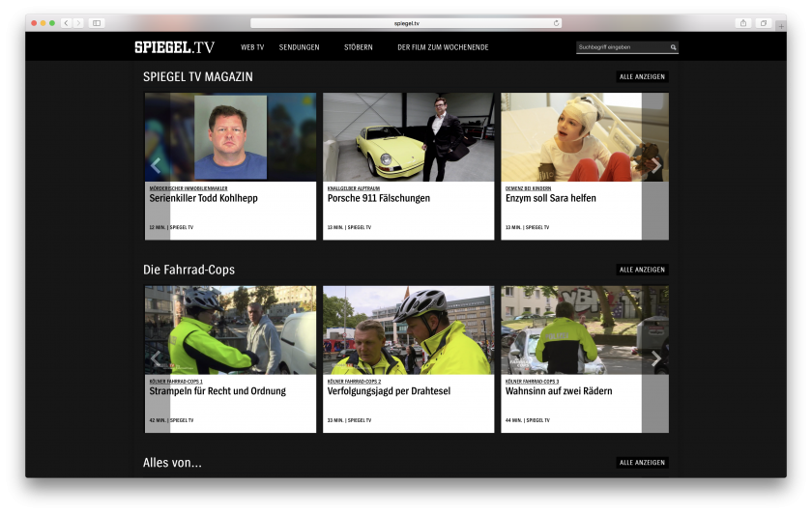812x514 pixels.
Task: Click the 44 MIN. | SPIEGEL TV text
Action: (x=528, y=420)
